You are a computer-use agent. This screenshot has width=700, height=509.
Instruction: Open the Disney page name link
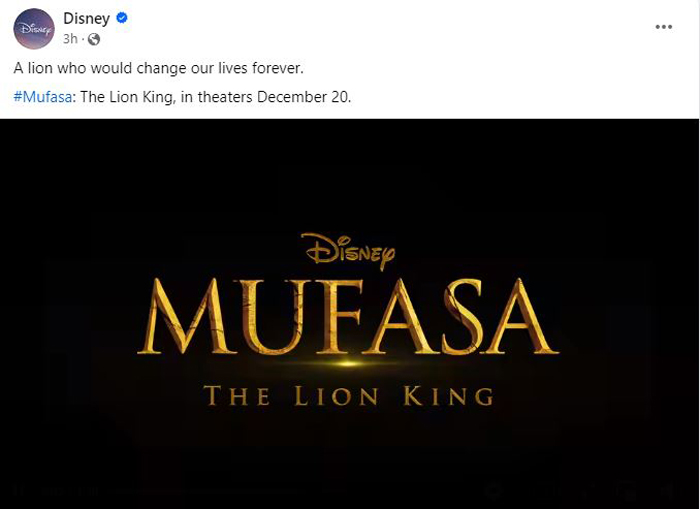[x=86, y=18]
